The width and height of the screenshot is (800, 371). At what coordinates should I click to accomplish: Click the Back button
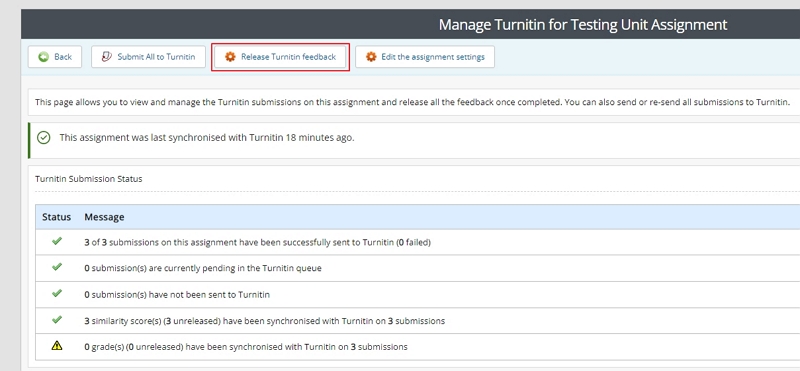(55, 57)
